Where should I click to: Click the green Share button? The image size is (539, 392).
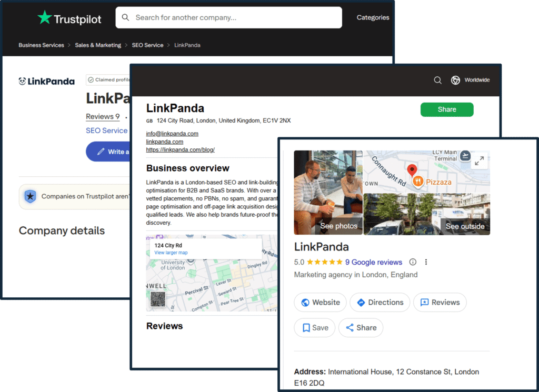446,109
